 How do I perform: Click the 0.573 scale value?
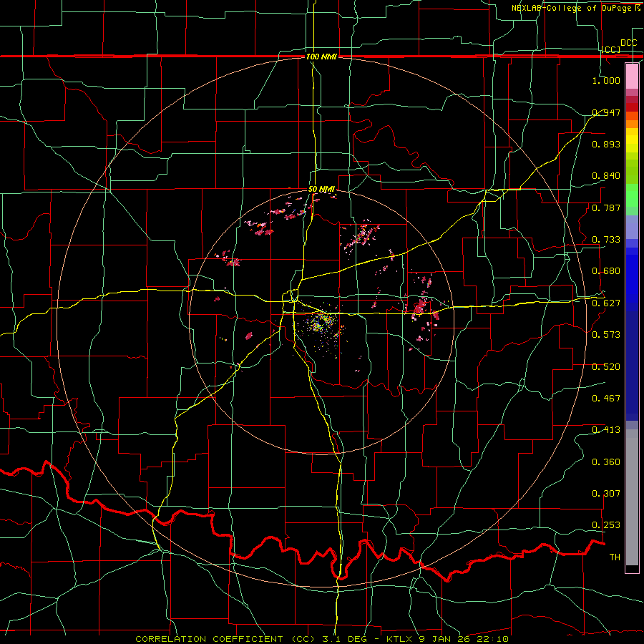(x=606, y=335)
